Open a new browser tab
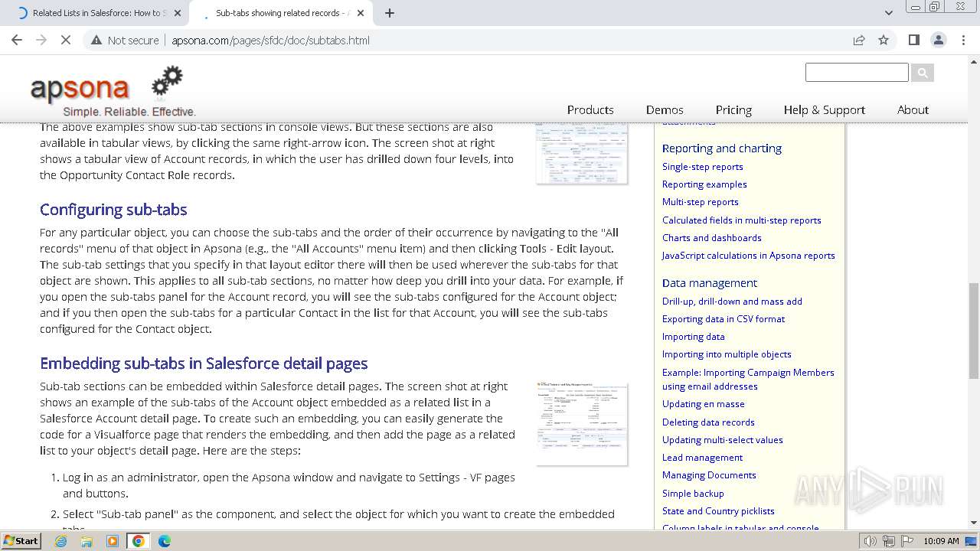The image size is (980, 551). point(390,13)
